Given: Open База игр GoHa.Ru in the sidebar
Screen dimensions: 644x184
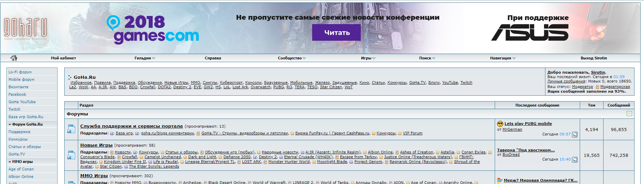Looking at the screenshot, I should [x=26, y=117].
